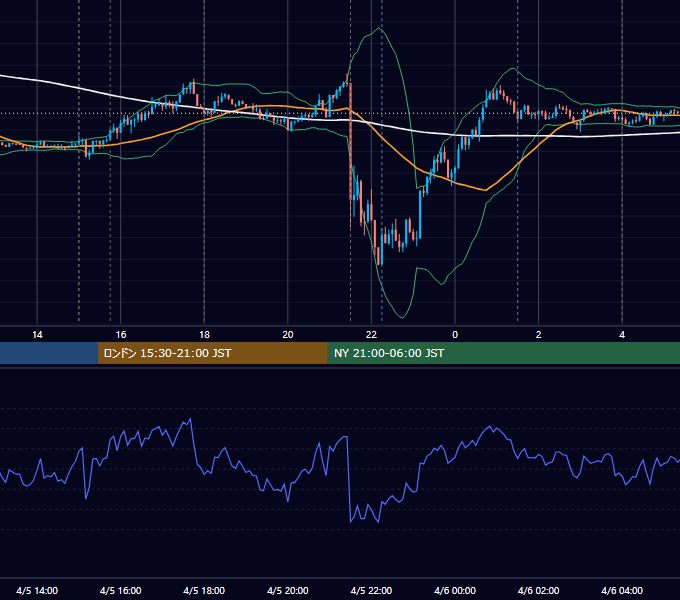Click the time axis label 0
This screenshot has width=680, height=600.
(x=455, y=335)
